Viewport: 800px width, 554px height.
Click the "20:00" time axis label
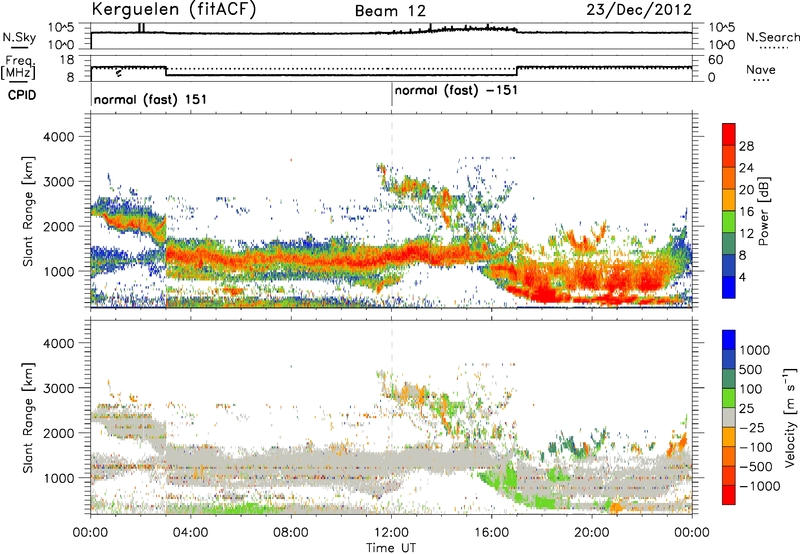592,533
